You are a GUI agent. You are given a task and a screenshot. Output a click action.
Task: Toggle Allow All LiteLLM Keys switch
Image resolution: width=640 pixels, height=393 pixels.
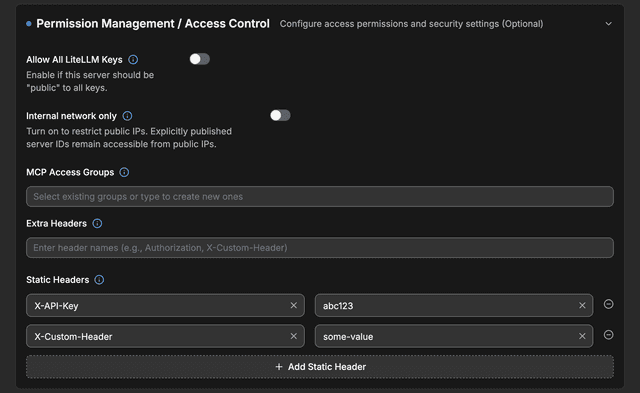(200, 59)
